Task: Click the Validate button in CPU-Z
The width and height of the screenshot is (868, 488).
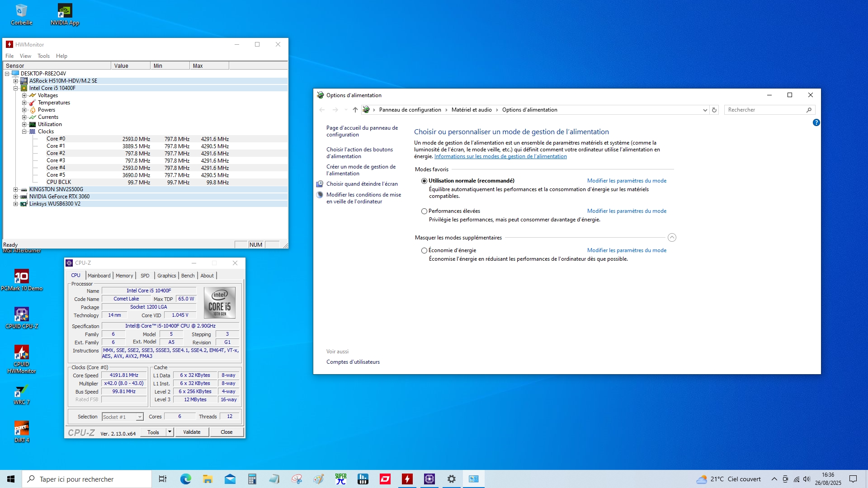Action: pyautogui.click(x=192, y=432)
